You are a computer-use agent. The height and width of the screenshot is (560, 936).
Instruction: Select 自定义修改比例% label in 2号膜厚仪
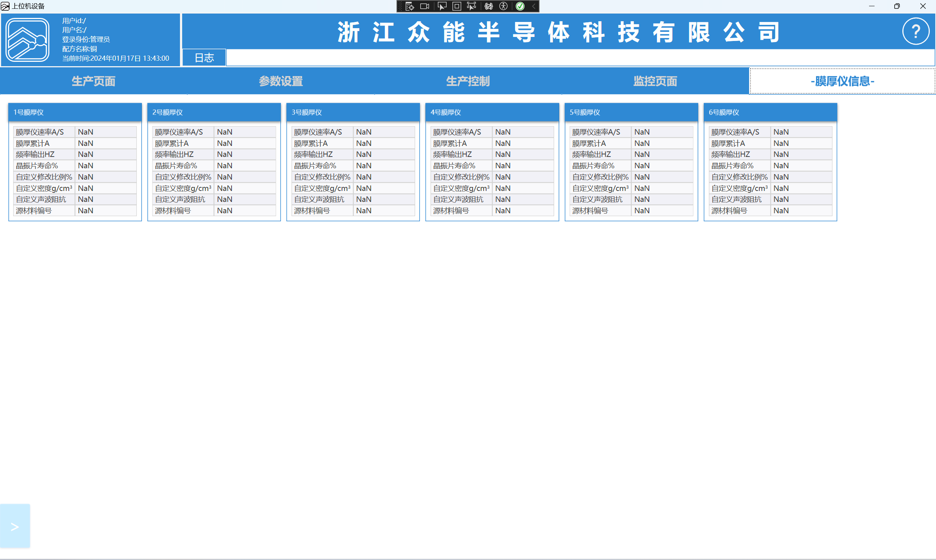[183, 177]
